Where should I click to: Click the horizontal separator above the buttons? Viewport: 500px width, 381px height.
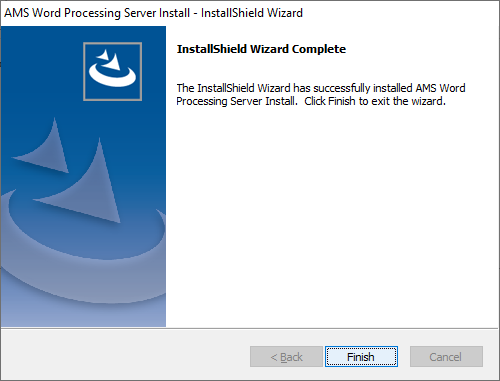pos(249,328)
